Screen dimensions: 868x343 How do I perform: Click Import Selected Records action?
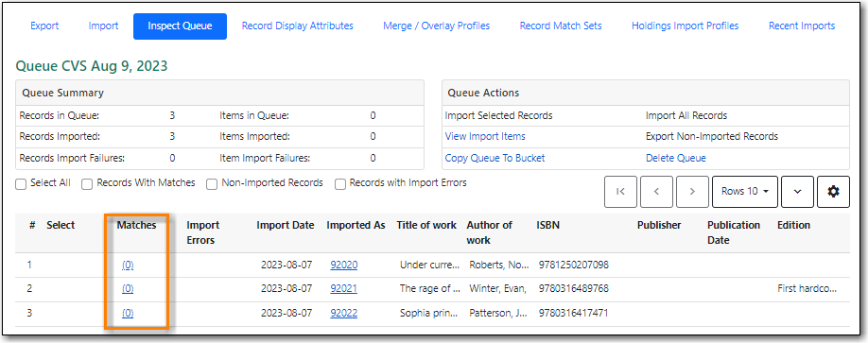click(498, 115)
